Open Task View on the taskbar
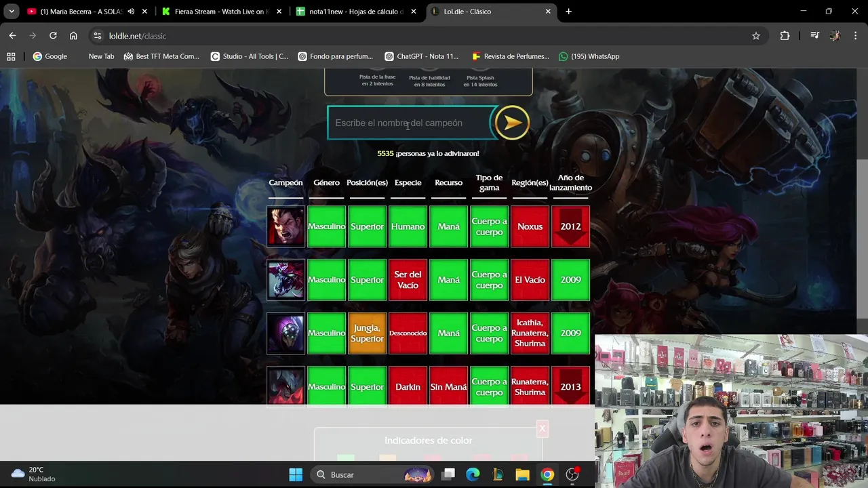868x488 pixels. click(448, 474)
